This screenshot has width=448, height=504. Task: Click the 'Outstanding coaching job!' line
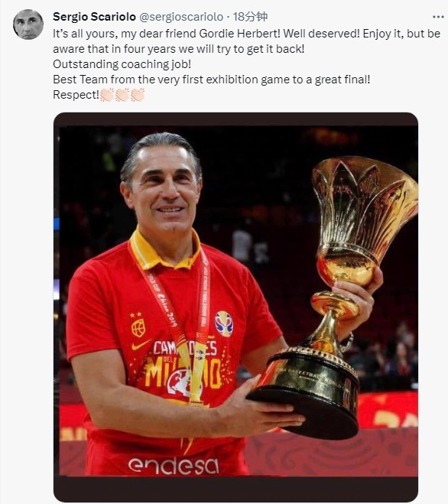122,64
